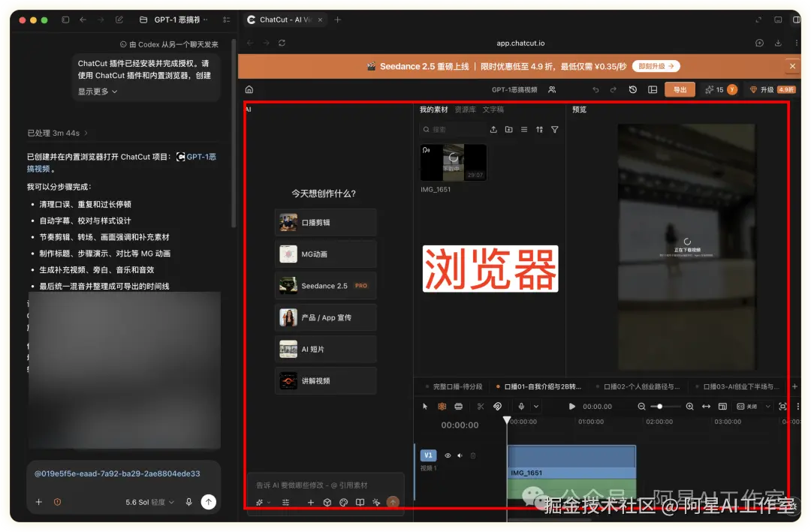Click the orange "导出" export button
The image size is (811, 532).
coord(680,89)
